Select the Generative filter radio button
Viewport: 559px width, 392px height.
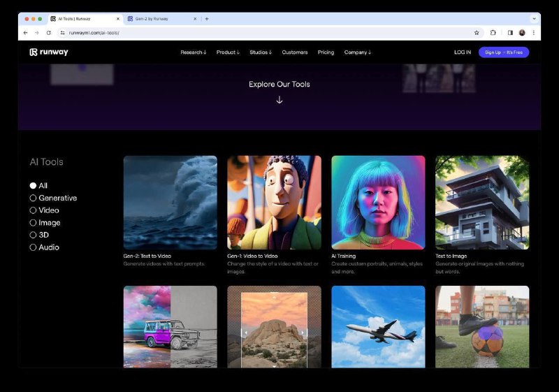tap(33, 198)
